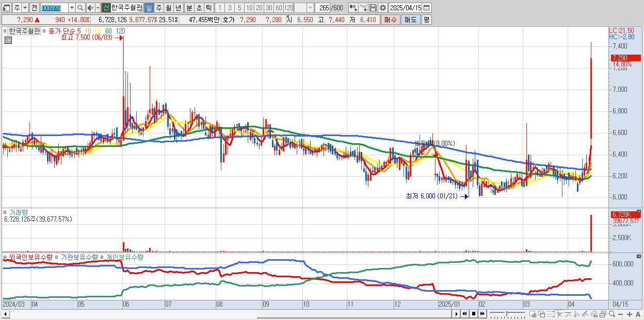Click the zoom level slider at bottom
Image resolution: width=644 pixels, height=320 pixels.
tap(507, 314)
